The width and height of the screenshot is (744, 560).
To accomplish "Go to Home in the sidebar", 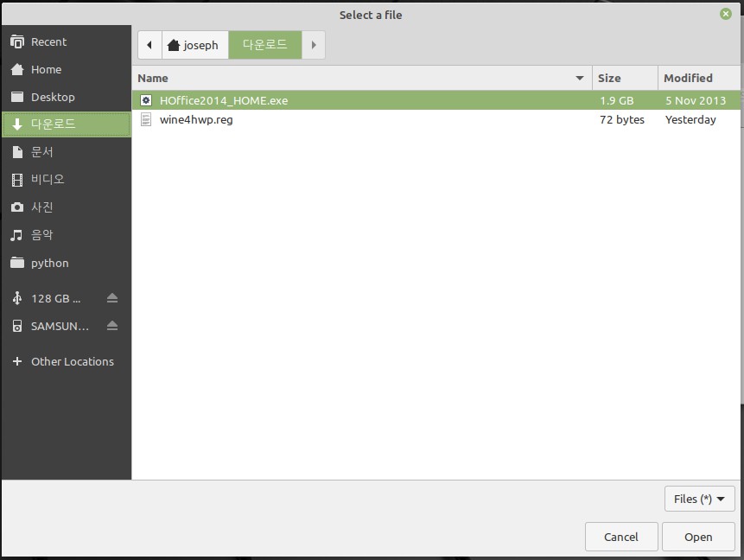I will [x=67, y=69].
